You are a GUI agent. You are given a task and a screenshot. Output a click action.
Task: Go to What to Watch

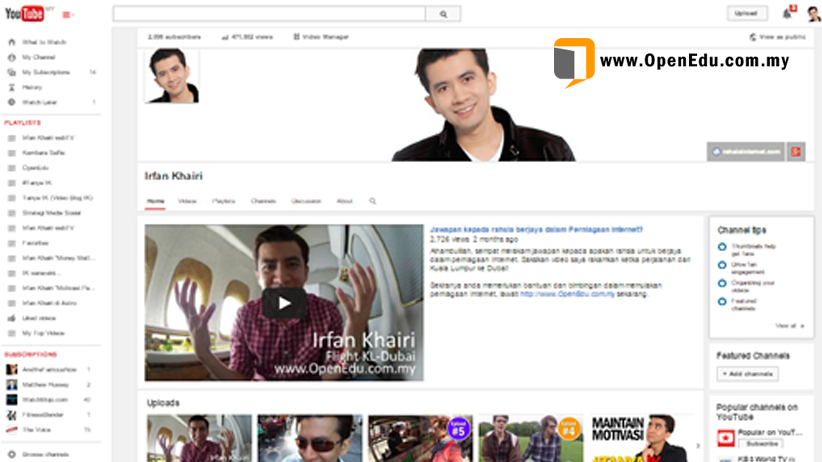click(x=44, y=42)
